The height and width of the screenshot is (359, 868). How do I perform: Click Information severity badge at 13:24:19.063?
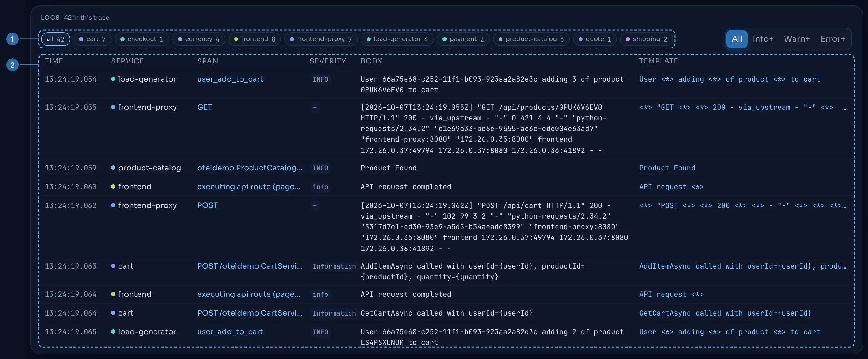[x=334, y=266]
